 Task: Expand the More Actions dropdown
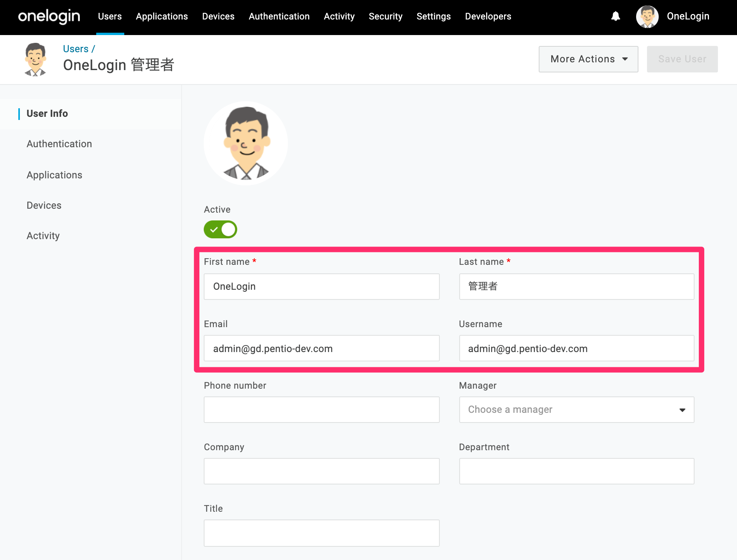[x=588, y=59]
